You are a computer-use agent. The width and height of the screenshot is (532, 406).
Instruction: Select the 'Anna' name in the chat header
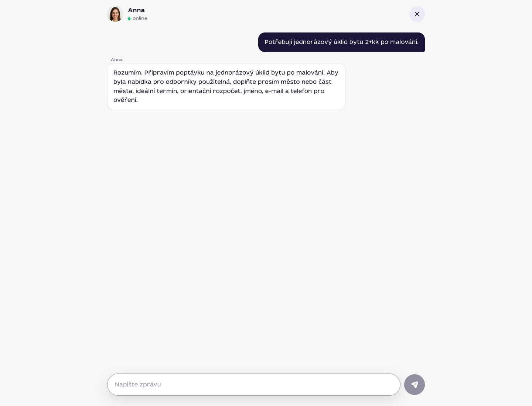136,10
